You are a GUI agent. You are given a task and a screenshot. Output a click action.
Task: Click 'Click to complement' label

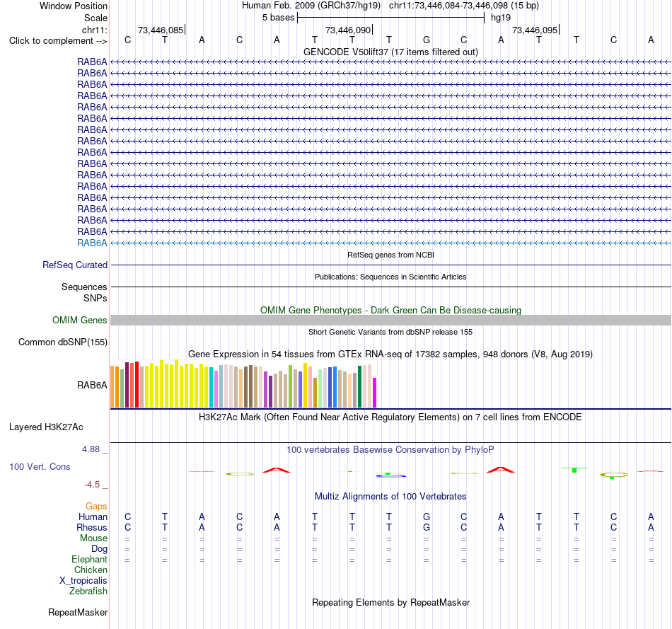tap(58, 41)
